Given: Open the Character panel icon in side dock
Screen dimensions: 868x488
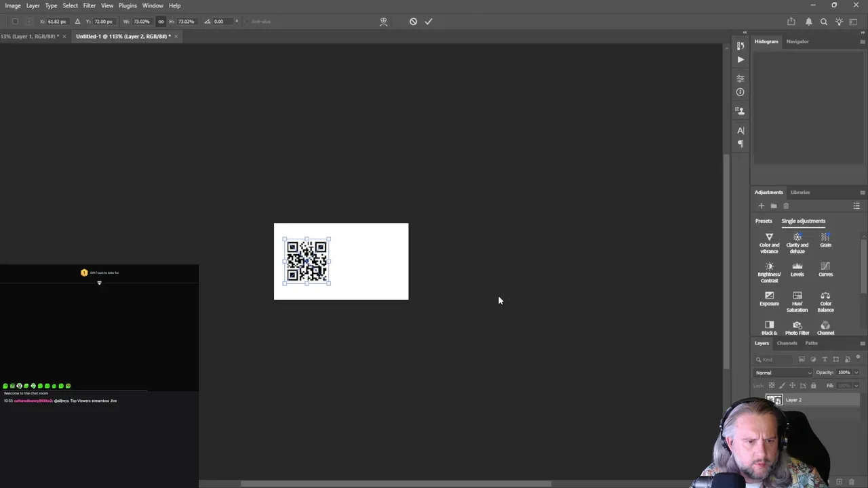Looking at the screenshot, I should point(741,130).
